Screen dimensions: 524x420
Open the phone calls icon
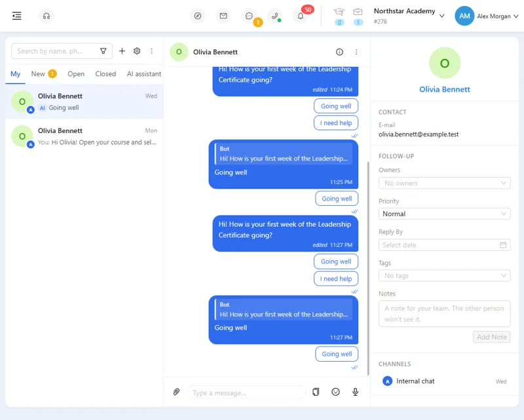pyautogui.click(x=274, y=16)
